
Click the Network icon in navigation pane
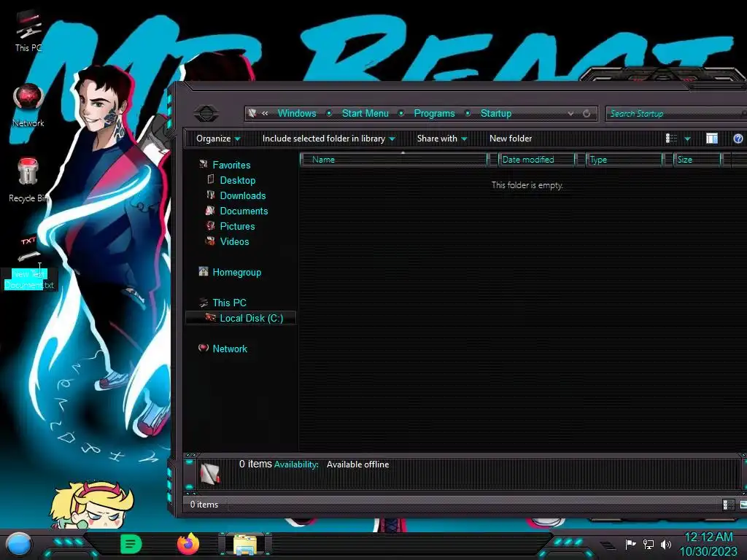(204, 348)
